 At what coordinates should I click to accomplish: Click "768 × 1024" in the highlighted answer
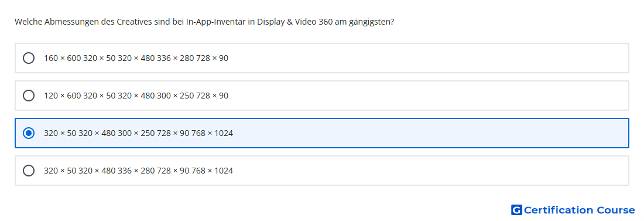coord(212,133)
